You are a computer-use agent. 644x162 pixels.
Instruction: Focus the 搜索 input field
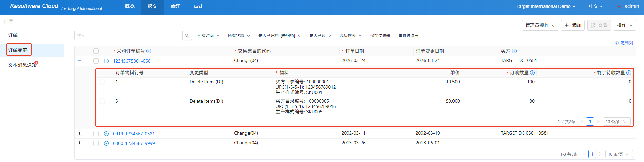[128, 36]
